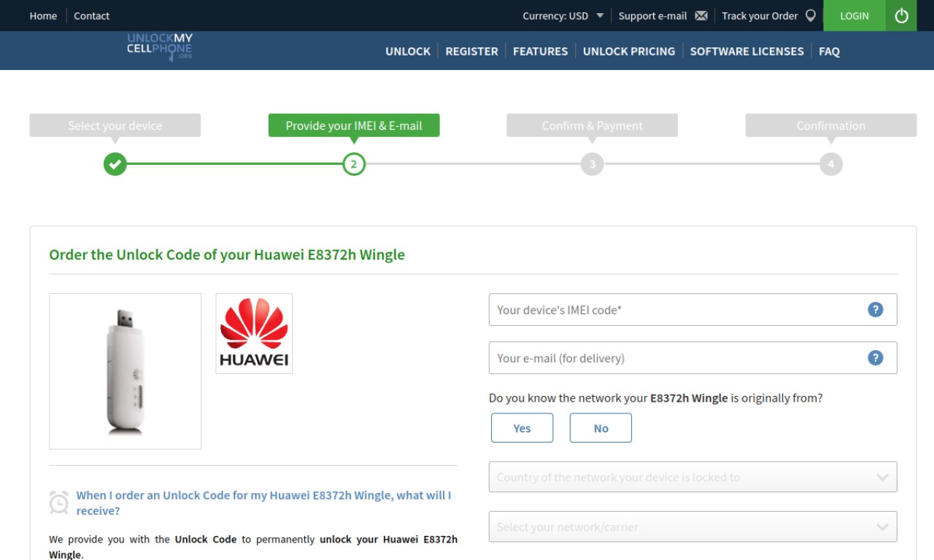
Task: Click the completed step one checkmark circle
Action: pyautogui.click(x=115, y=164)
